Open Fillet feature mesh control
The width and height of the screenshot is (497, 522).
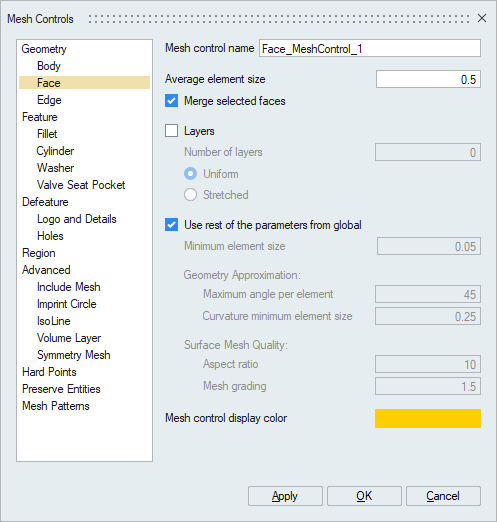click(47, 134)
